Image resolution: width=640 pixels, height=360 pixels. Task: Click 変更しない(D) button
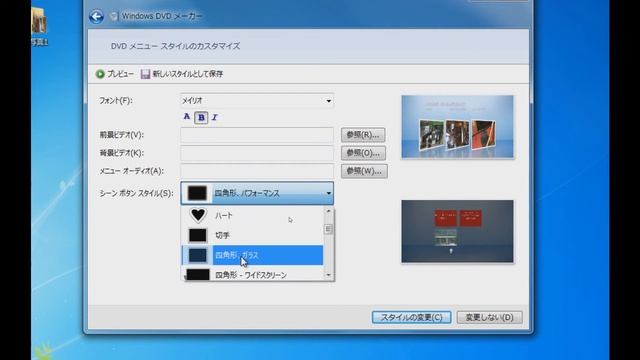tap(489, 317)
